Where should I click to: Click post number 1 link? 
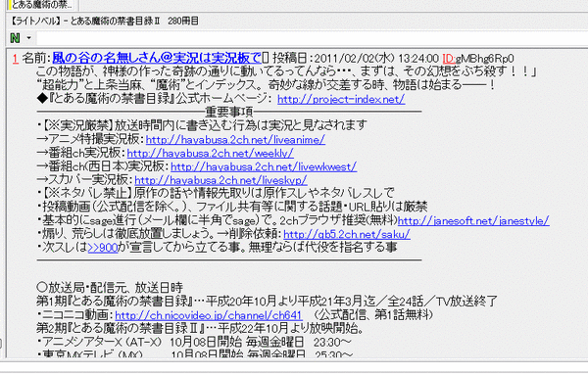(16, 59)
